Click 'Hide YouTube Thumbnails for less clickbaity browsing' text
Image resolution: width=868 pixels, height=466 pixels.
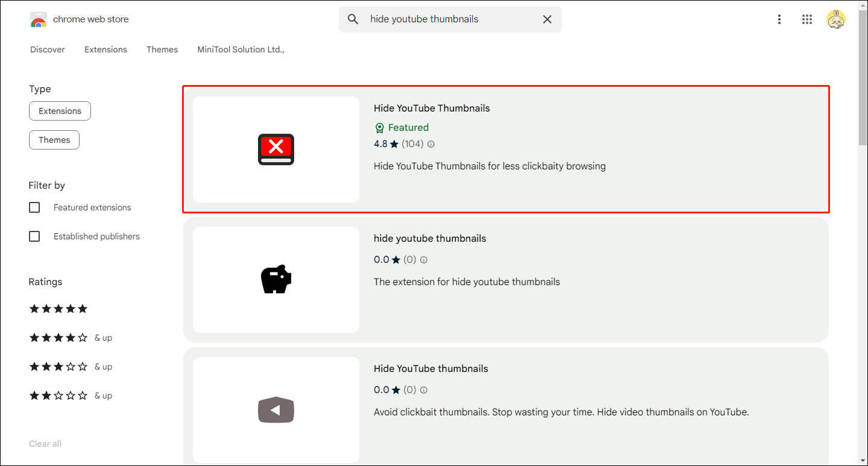pyautogui.click(x=489, y=166)
